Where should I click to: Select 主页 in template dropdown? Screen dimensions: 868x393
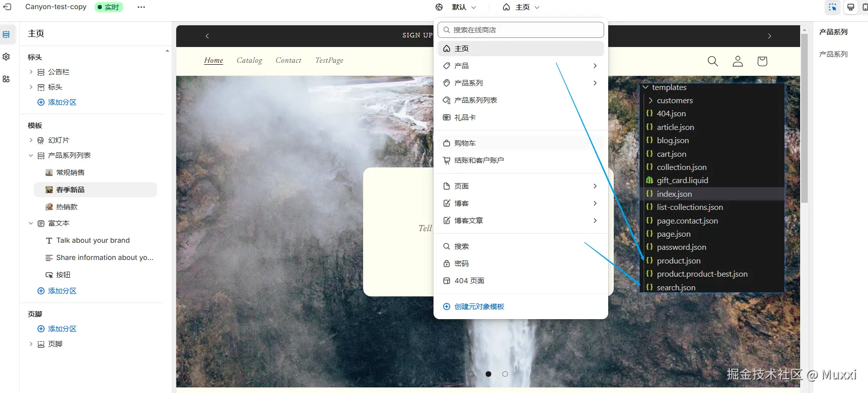click(521, 49)
